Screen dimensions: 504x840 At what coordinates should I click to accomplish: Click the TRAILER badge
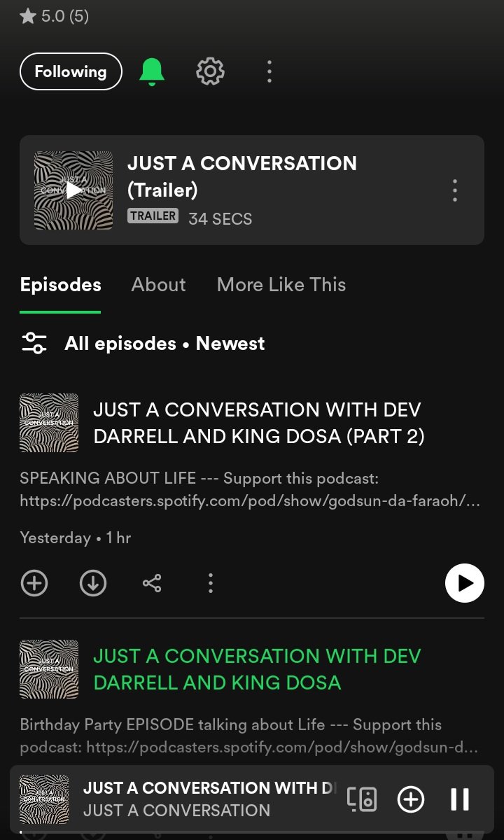[153, 216]
